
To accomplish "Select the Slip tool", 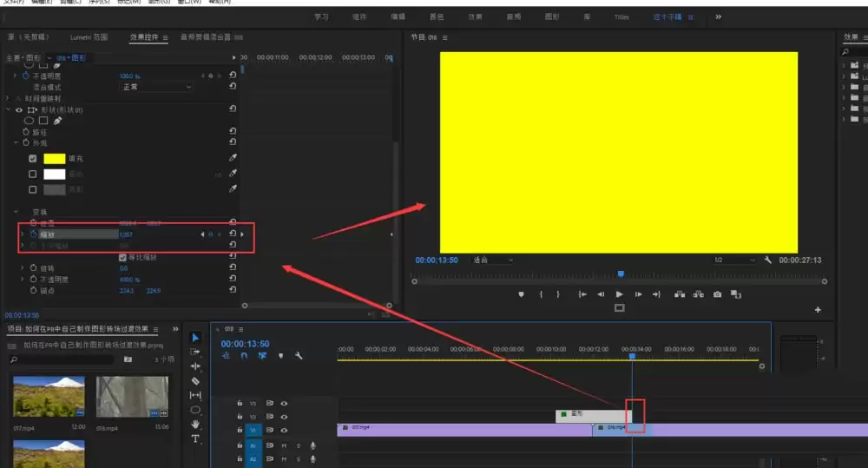I will pos(195,395).
